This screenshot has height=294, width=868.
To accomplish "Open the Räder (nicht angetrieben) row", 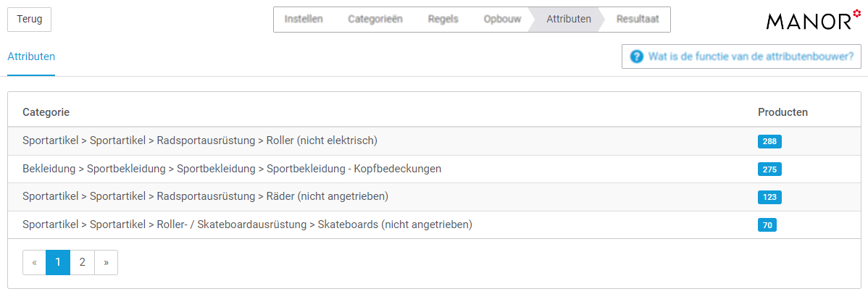I will click(x=435, y=196).
